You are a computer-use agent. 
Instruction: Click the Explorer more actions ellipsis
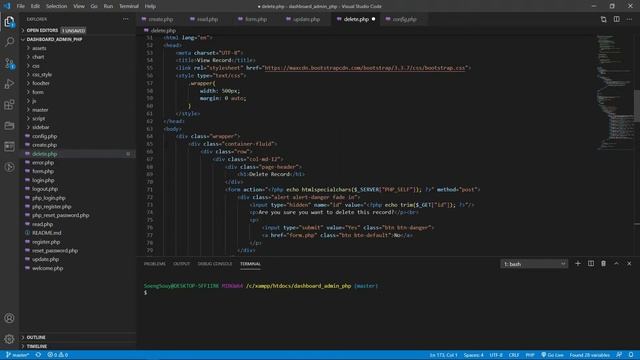125,19
